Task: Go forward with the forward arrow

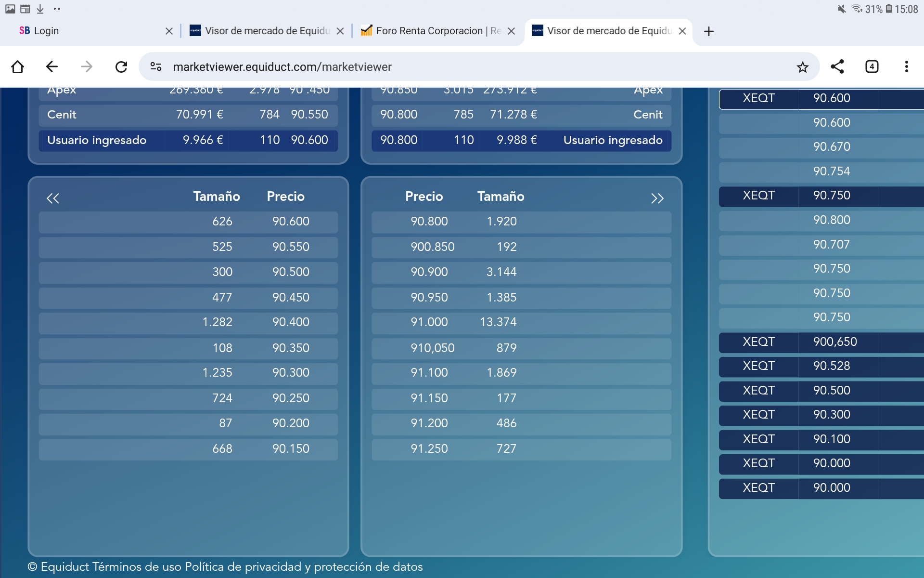Action: (86, 66)
